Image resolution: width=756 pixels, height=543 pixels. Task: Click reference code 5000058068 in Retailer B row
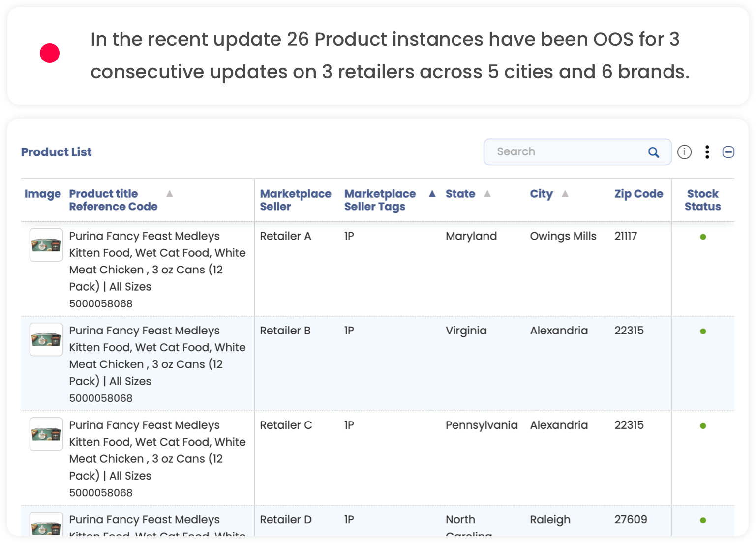[101, 398]
